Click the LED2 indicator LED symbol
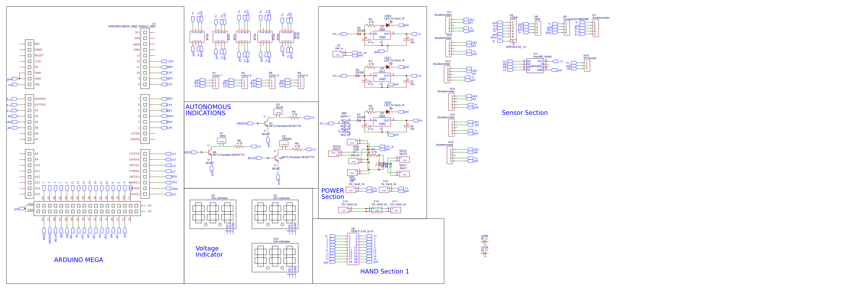This screenshot has height=290, width=868. 388,25
